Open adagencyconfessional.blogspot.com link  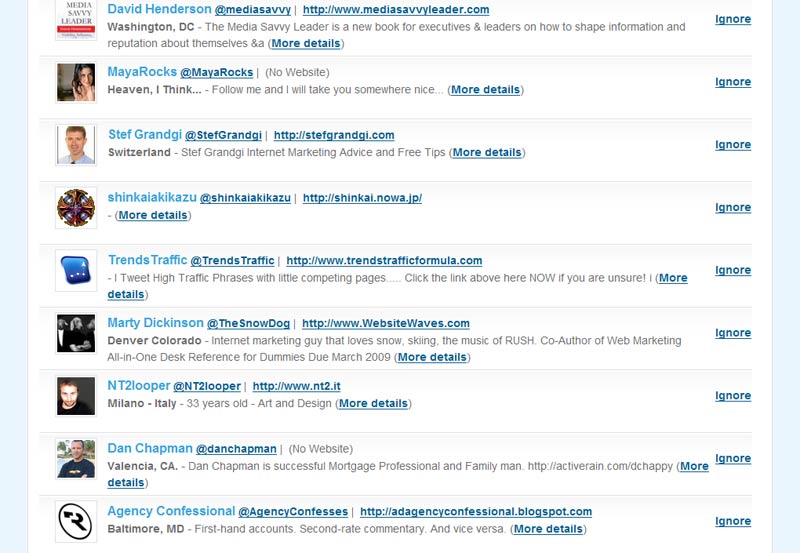point(476,511)
